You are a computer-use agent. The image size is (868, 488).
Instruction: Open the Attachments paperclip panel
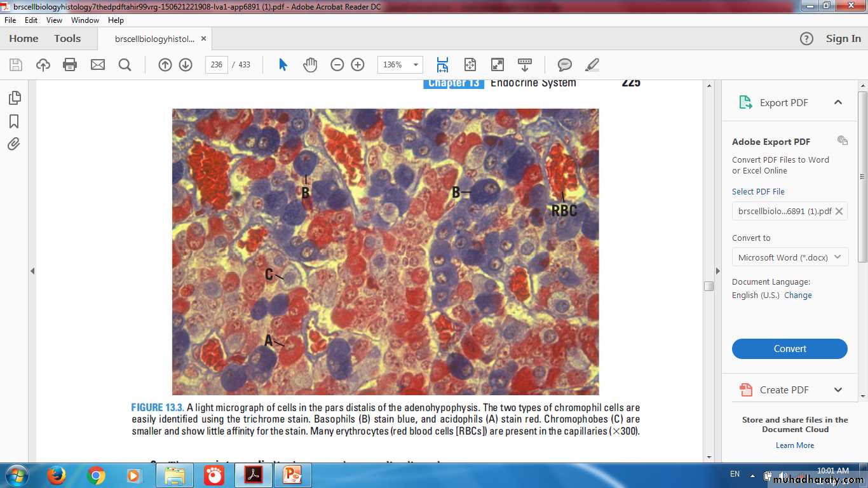[14, 144]
